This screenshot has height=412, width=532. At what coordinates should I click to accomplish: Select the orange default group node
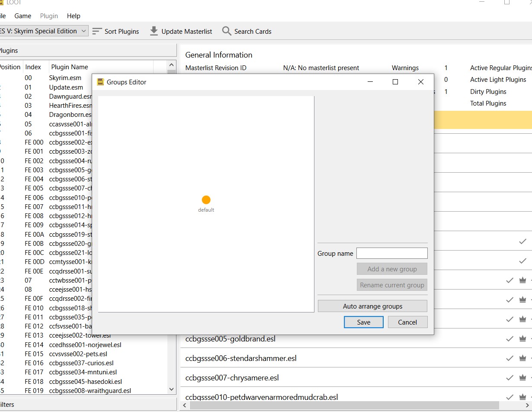[206, 200]
